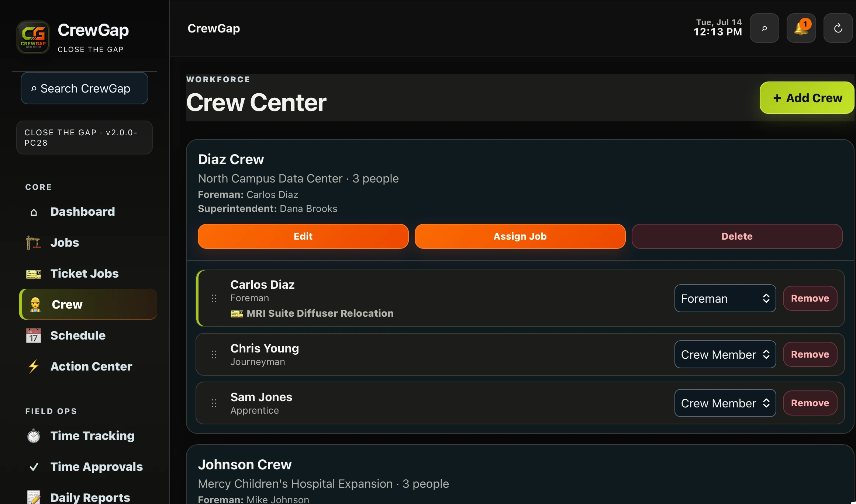The width and height of the screenshot is (856, 504).
Task: Remove Chris Young from crew
Action: (810, 354)
